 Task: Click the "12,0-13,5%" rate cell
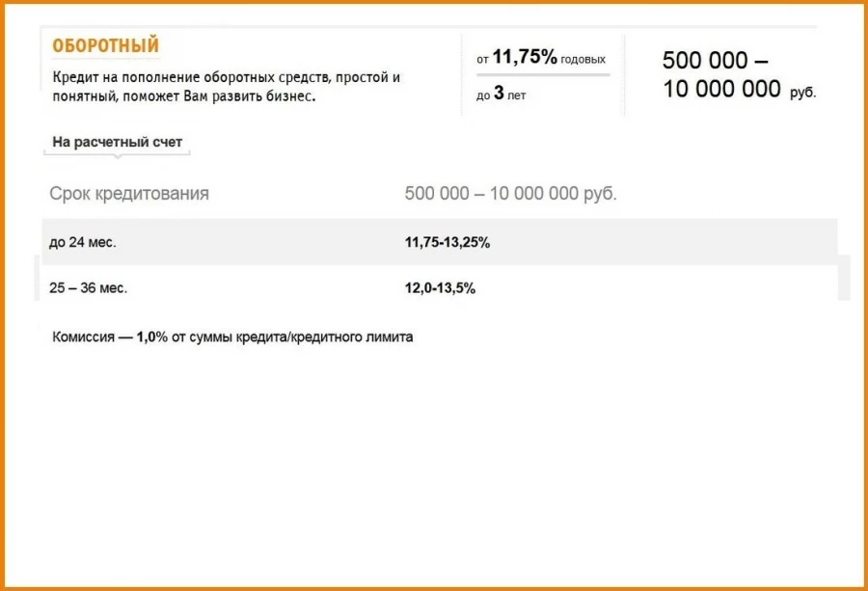(440, 288)
